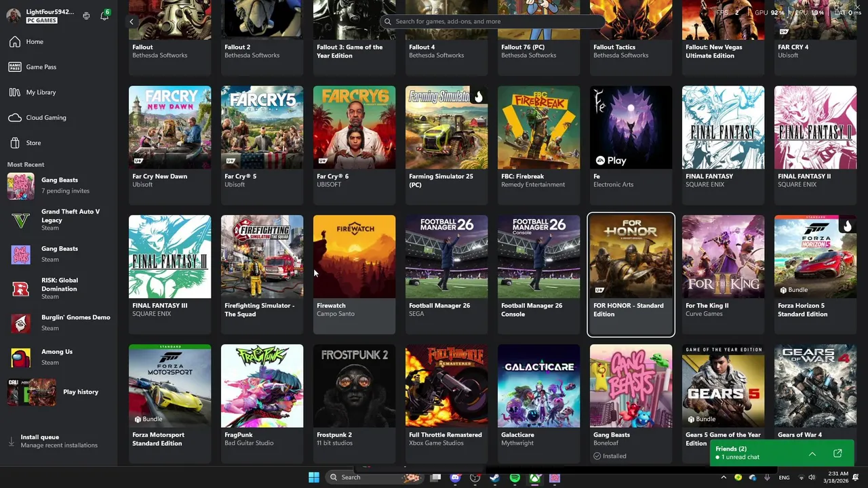Image resolution: width=868 pixels, height=488 pixels.
Task: Open the Forza Motorsport Standard Edition tile
Action: (x=170, y=404)
